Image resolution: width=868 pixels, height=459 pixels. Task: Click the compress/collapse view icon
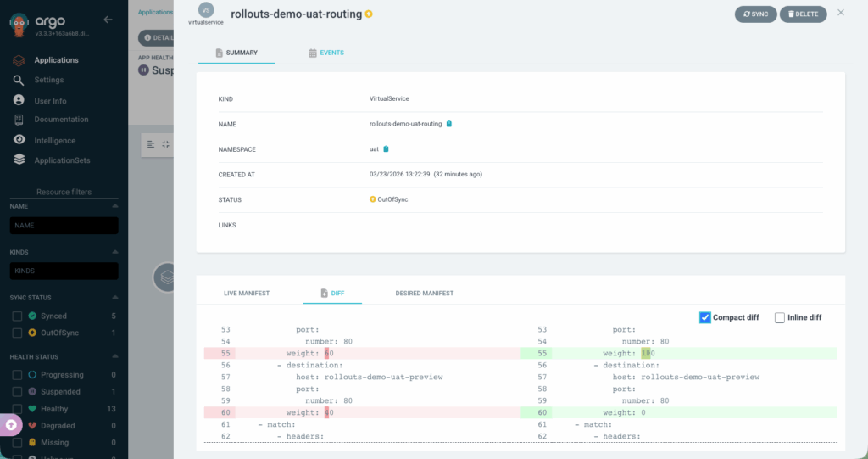[165, 144]
